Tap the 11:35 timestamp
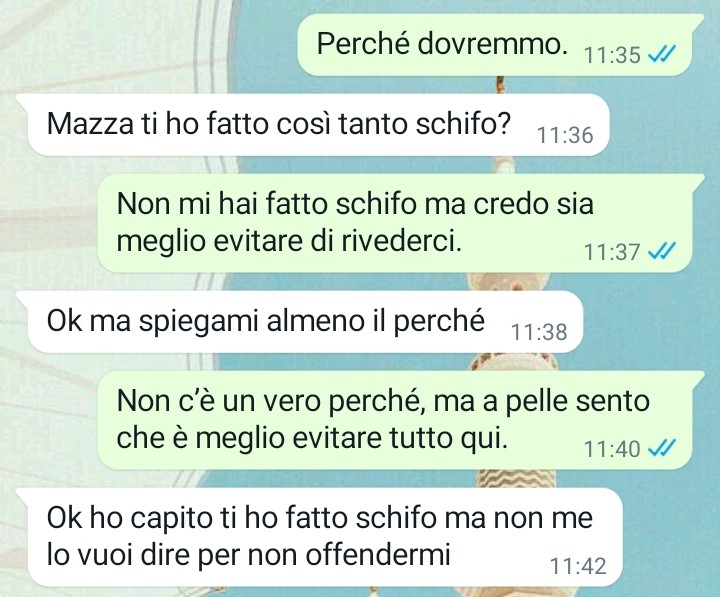Image resolution: width=720 pixels, height=597 pixels. pyautogui.click(x=612, y=56)
